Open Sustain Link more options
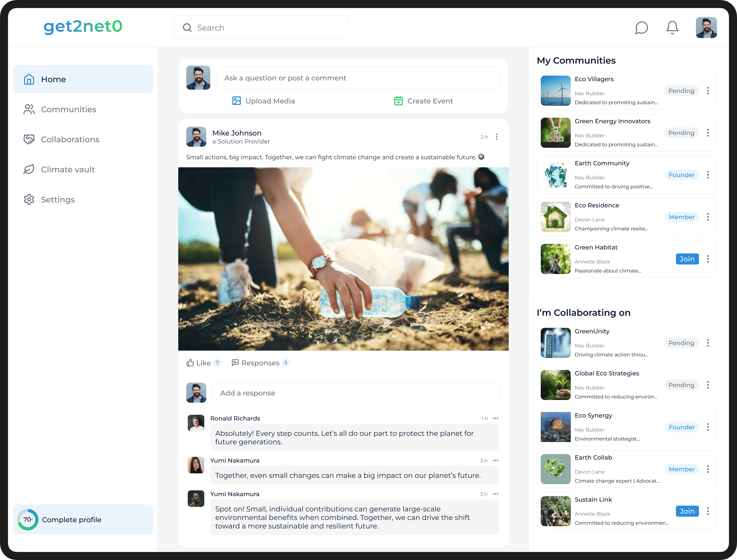 pos(708,511)
